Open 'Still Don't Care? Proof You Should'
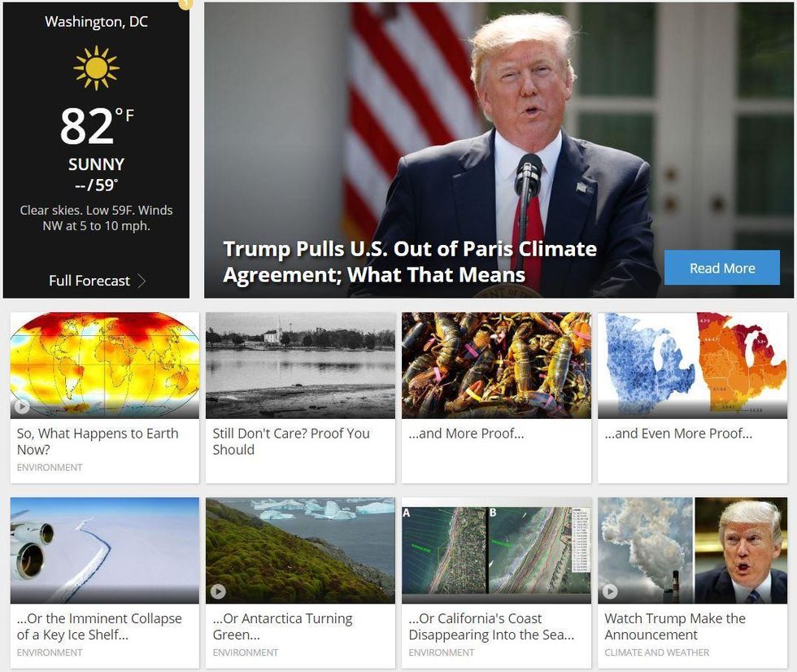The height and width of the screenshot is (672, 797). 291,441
